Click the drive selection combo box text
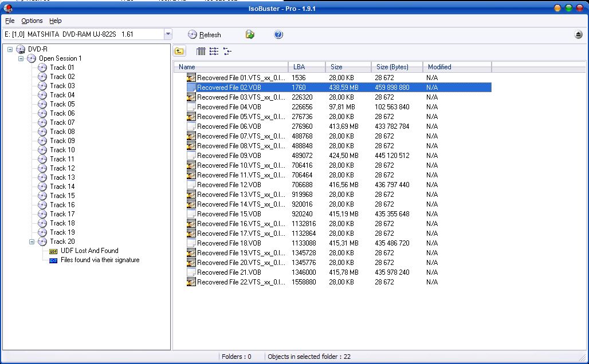589x364 pixels. 69,34
